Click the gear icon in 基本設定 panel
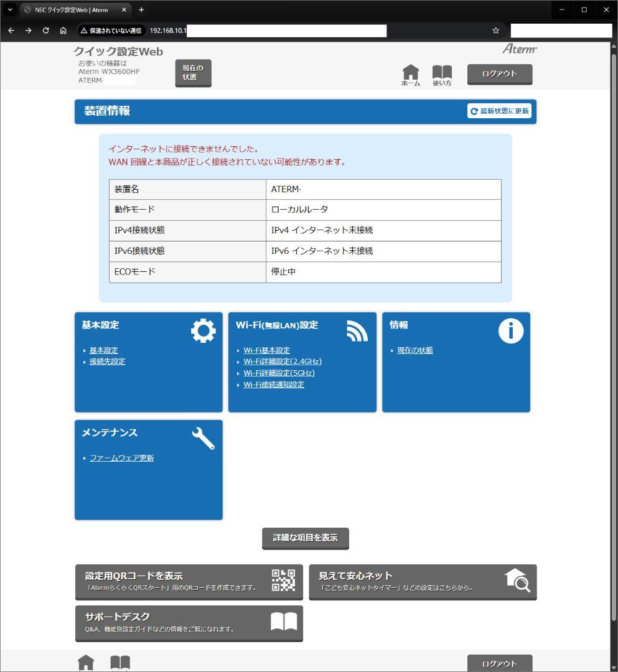The image size is (618, 672). click(203, 330)
